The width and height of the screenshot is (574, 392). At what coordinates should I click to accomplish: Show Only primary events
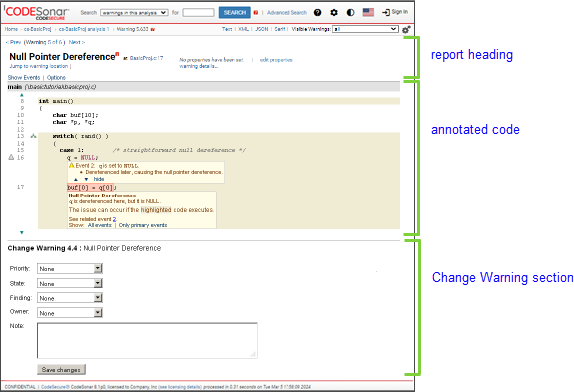click(x=143, y=225)
